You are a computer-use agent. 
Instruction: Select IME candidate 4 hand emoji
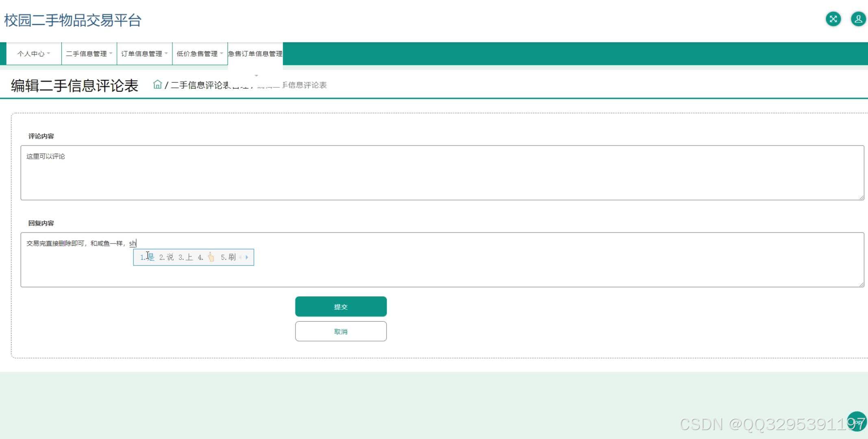pos(206,257)
